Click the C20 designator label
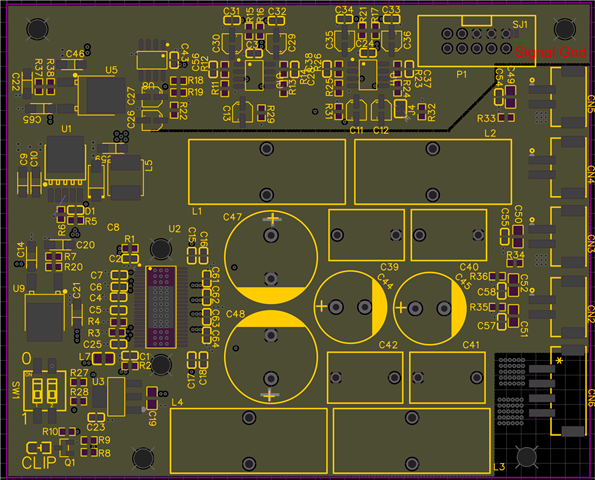The image size is (595, 480). 85,245
